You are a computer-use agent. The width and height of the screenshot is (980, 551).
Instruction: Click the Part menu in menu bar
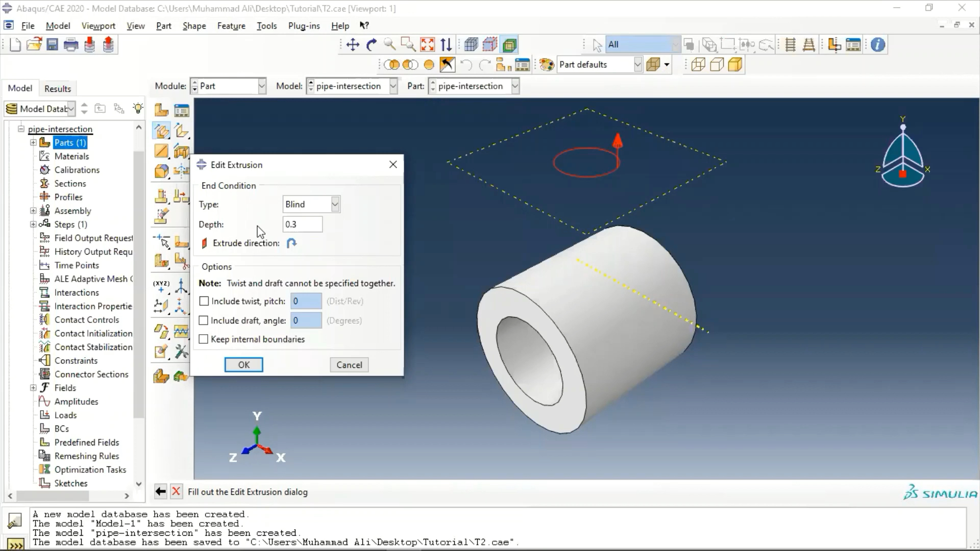click(x=163, y=26)
